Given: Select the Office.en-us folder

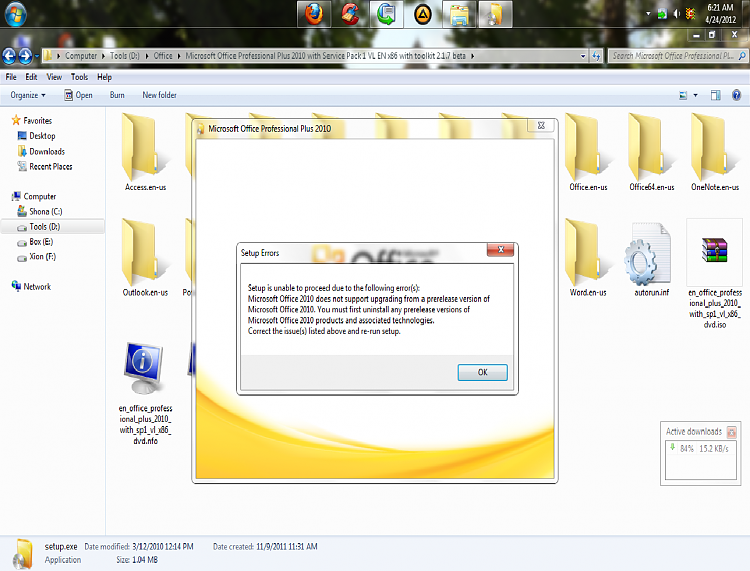Looking at the screenshot, I should point(588,153).
